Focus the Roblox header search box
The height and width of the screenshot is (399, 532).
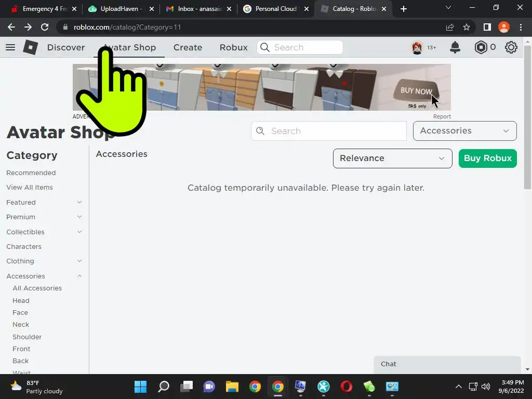[300, 47]
